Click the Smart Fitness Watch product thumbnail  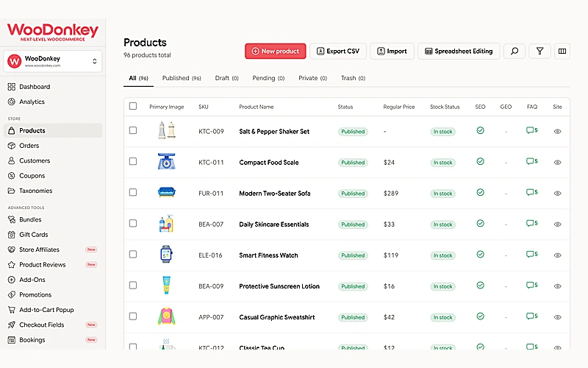coord(167,254)
